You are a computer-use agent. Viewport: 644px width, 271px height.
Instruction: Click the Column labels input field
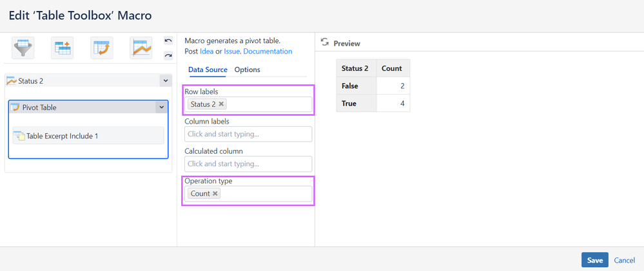(248, 134)
